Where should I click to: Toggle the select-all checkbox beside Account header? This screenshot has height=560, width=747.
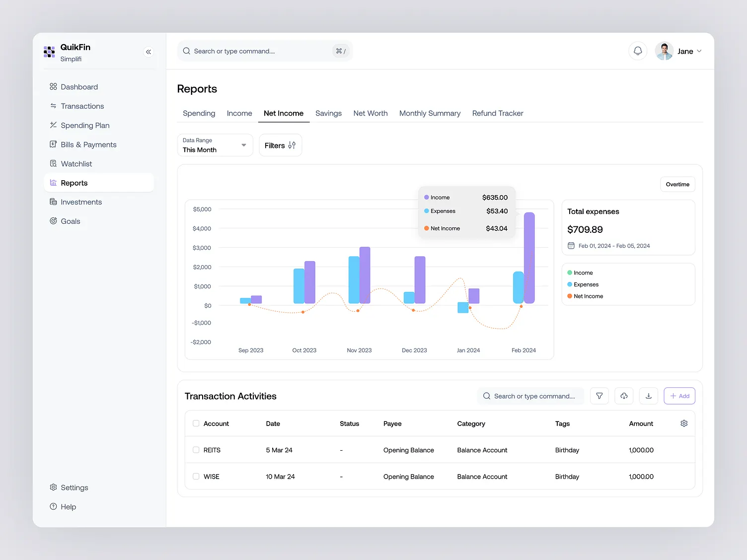coord(196,423)
